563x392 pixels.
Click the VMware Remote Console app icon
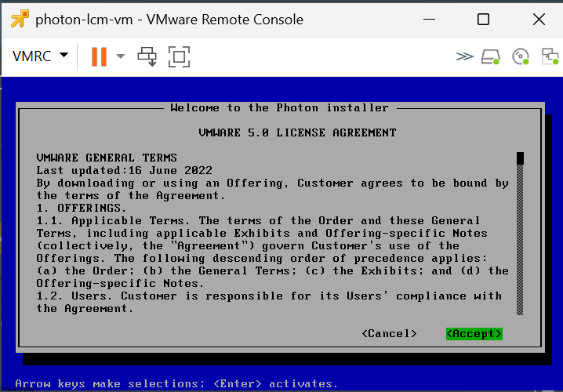(x=20, y=19)
